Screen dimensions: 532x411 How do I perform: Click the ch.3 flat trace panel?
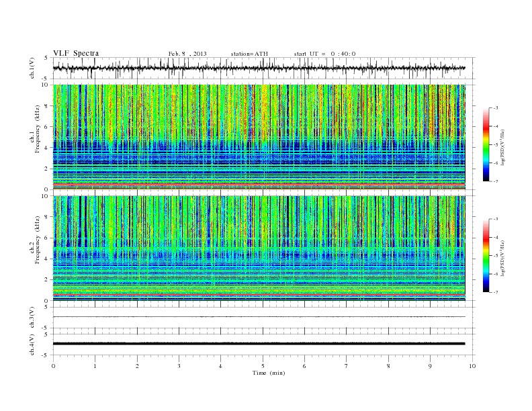tap(264, 317)
